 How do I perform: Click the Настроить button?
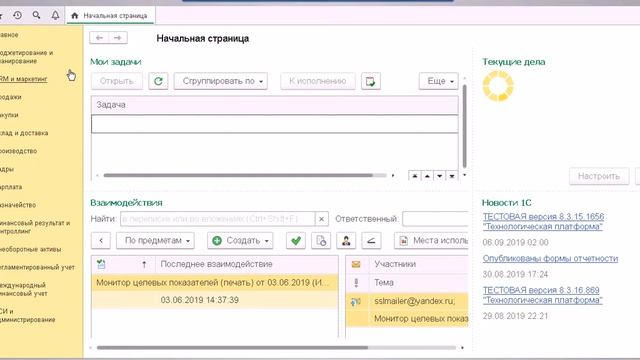coord(599,176)
